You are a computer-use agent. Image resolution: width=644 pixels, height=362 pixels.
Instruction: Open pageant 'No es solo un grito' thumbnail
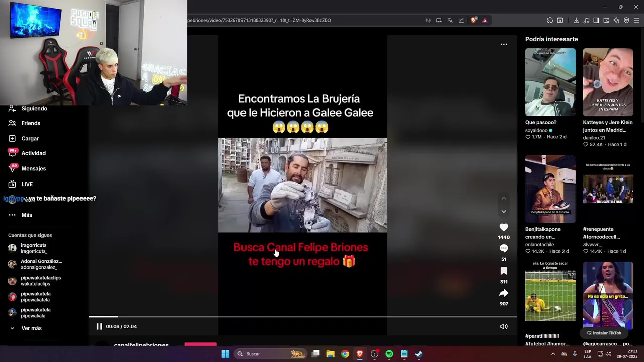click(608, 296)
